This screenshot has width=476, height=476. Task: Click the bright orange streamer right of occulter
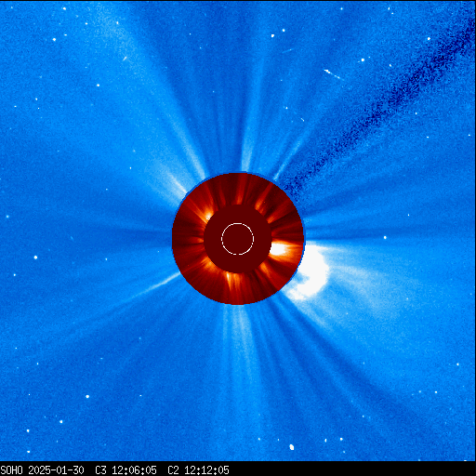pyautogui.click(x=283, y=249)
